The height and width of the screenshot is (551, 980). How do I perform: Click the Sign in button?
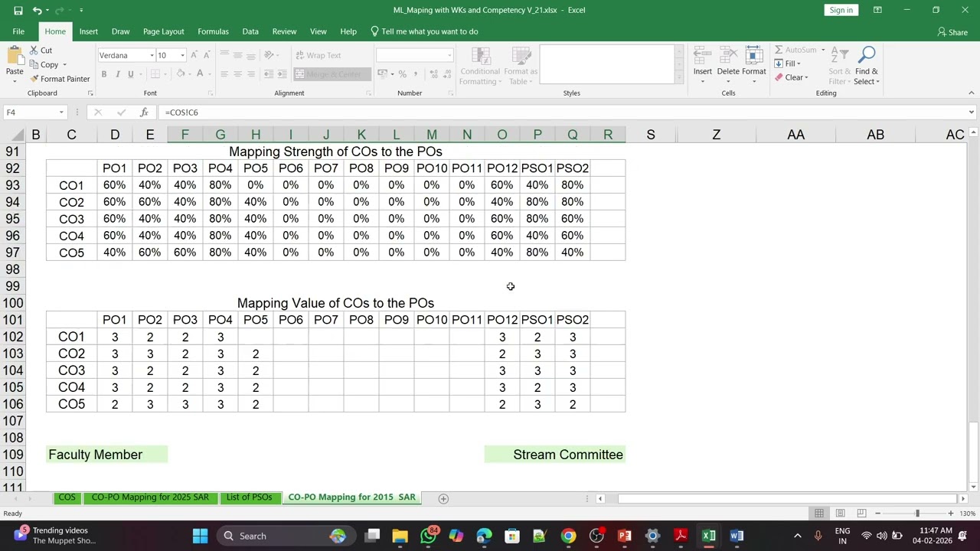pyautogui.click(x=841, y=10)
